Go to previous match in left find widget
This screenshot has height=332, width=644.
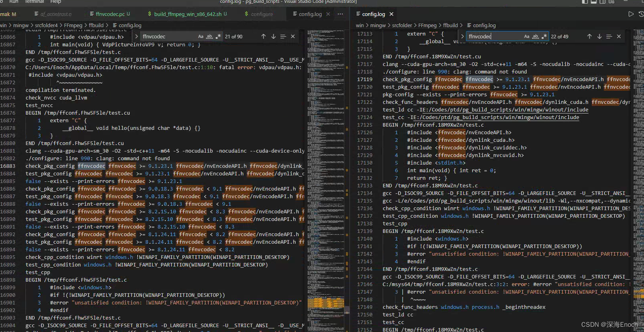(263, 36)
